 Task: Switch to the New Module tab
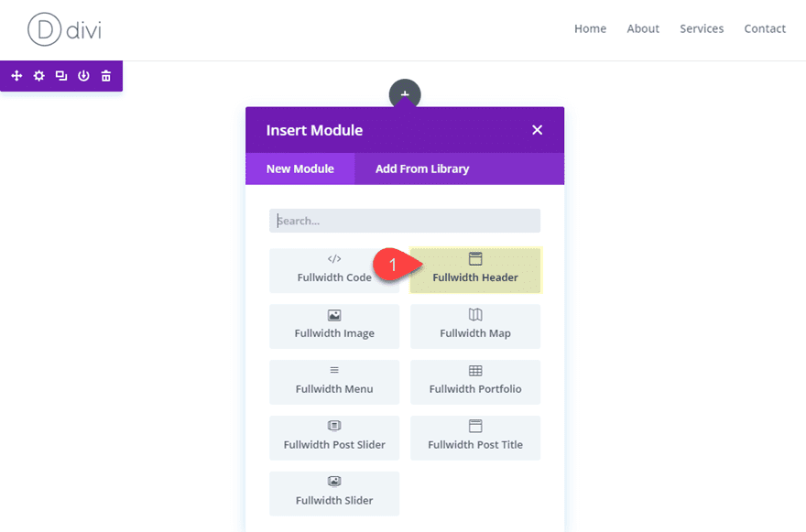click(300, 168)
